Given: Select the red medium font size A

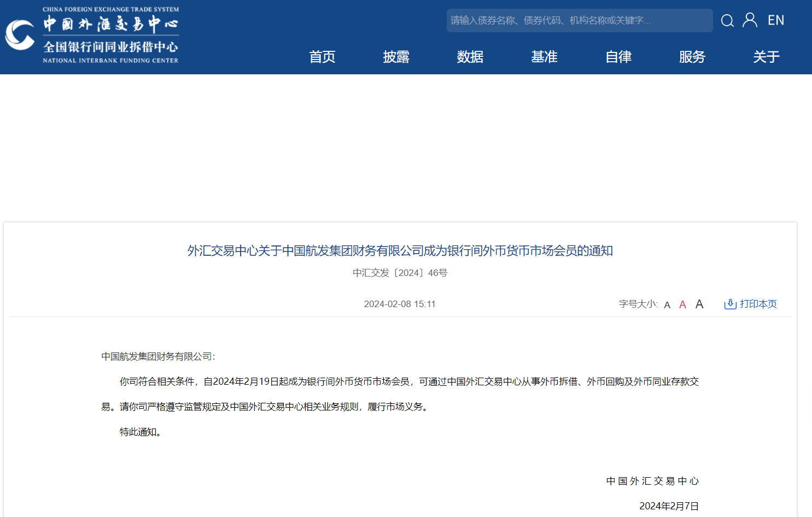Looking at the screenshot, I should (682, 305).
